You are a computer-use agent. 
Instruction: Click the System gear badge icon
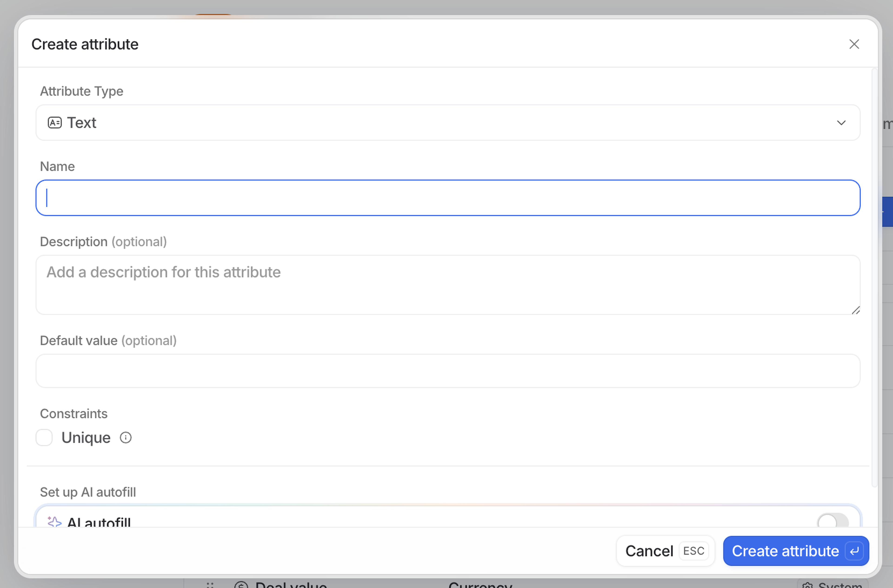tap(807, 585)
